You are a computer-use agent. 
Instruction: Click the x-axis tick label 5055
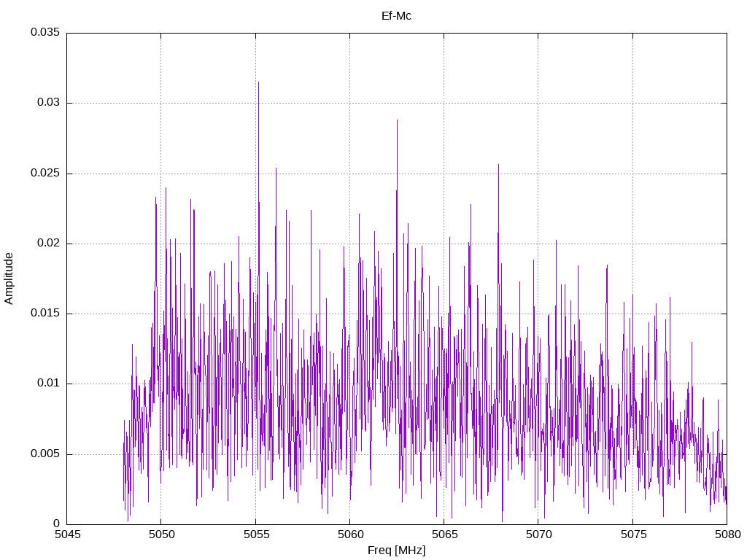click(256, 534)
